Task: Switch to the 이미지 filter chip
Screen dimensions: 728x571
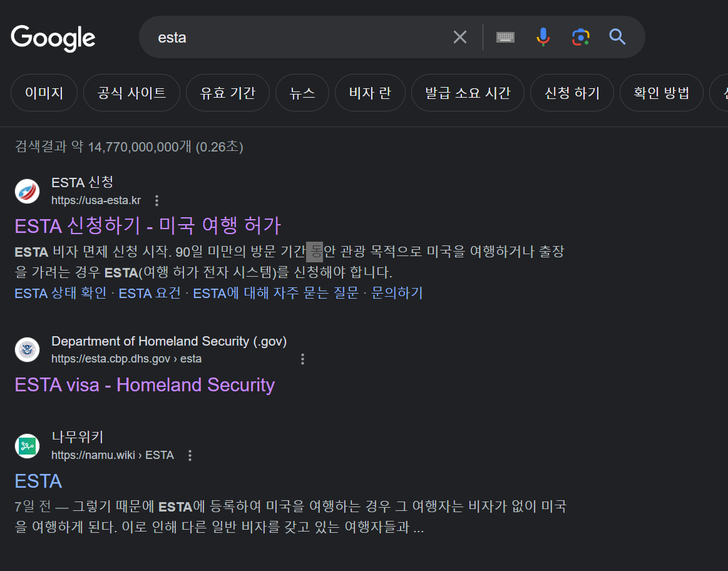Action: click(44, 92)
